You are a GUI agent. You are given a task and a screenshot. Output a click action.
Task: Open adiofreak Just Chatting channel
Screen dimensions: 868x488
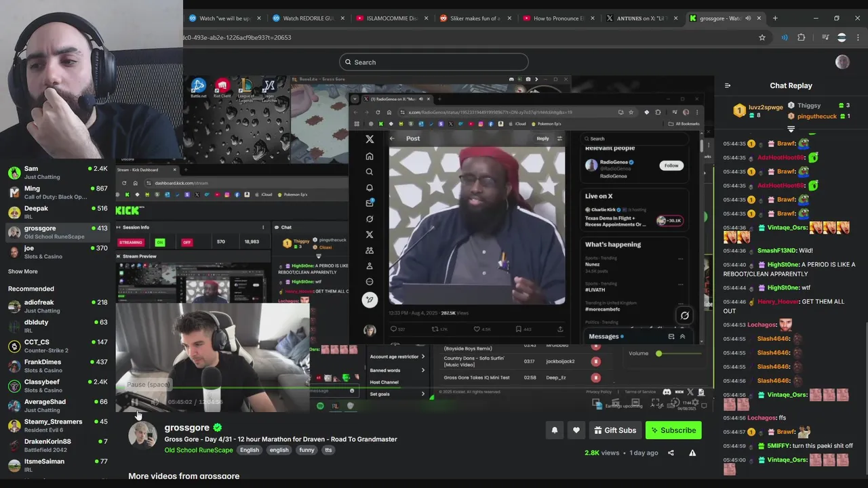58,306
